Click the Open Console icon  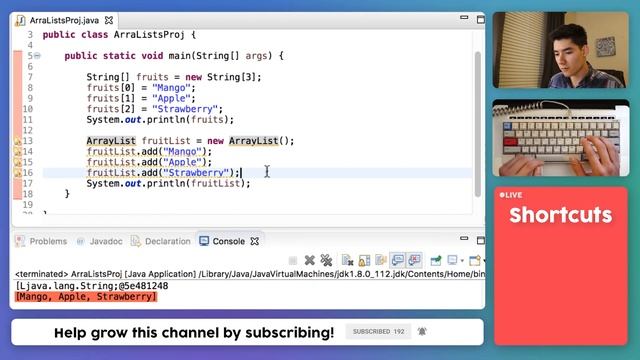(475, 260)
